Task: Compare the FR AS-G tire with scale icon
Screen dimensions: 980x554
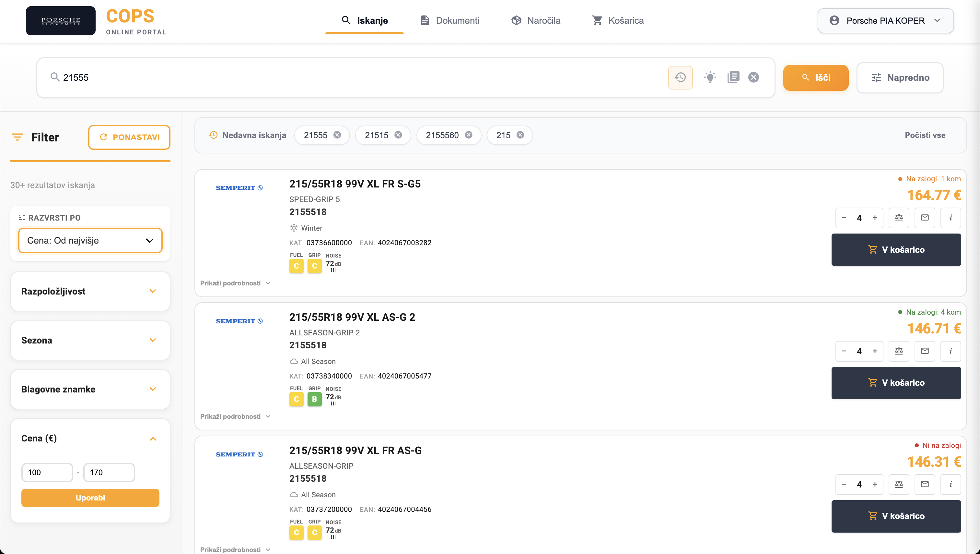Action: click(x=899, y=484)
